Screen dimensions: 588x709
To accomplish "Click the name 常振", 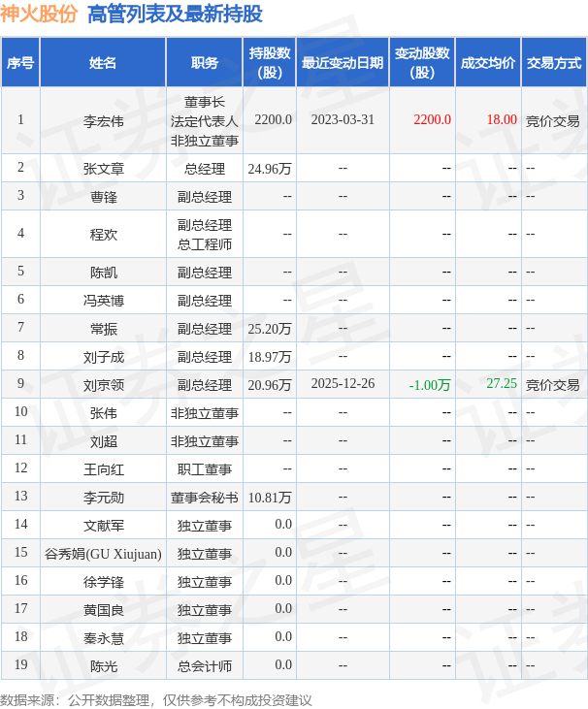I will (x=103, y=329).
